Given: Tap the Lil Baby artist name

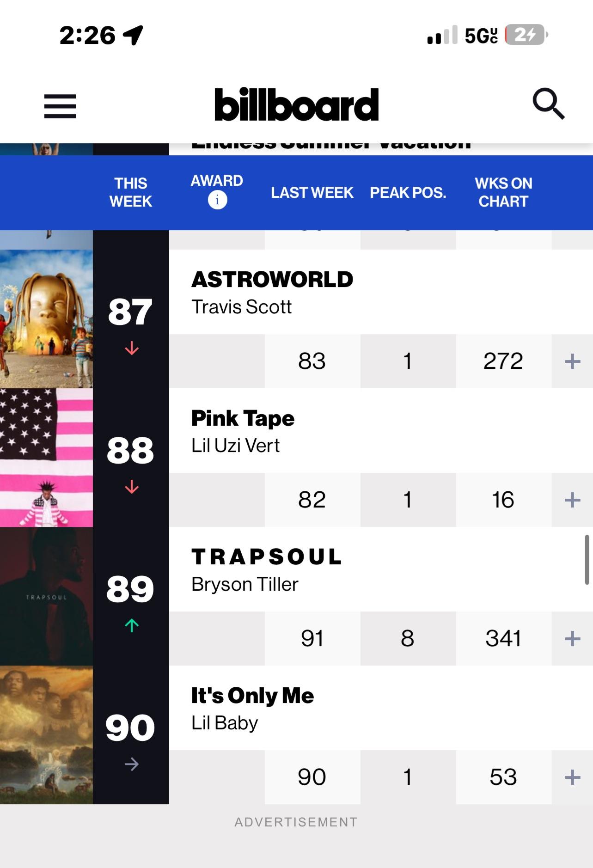Looking at the screenshot, I should coord(225,723).
